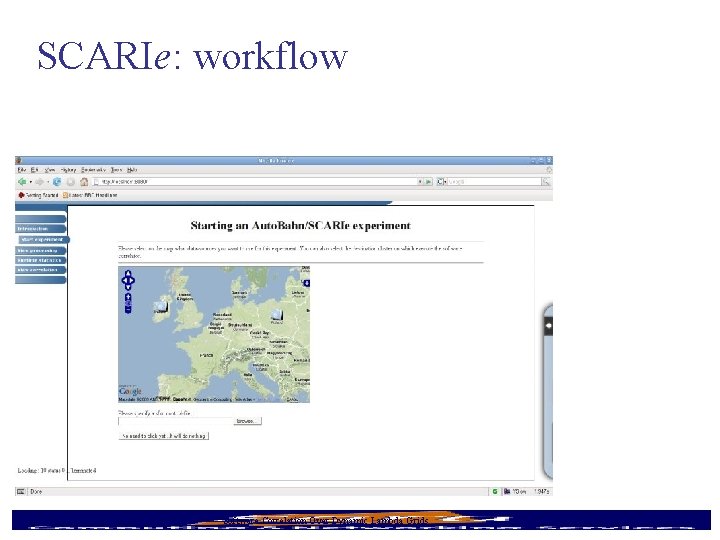
Task: Click the Introduction sidebar link
Action: (x=40, y=229)
